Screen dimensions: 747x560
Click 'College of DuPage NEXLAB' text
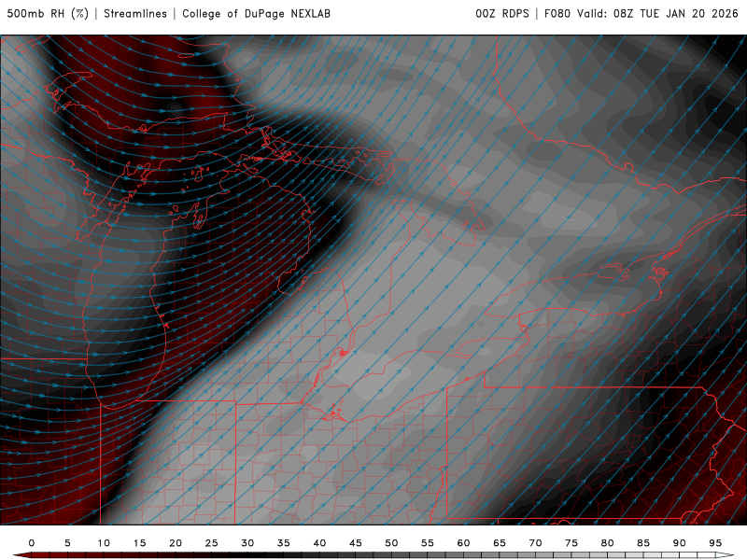click(x=256, y=13)
